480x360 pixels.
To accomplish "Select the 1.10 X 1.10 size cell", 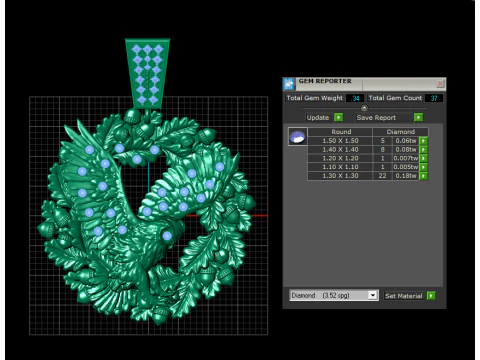I will tap(340, 167).
